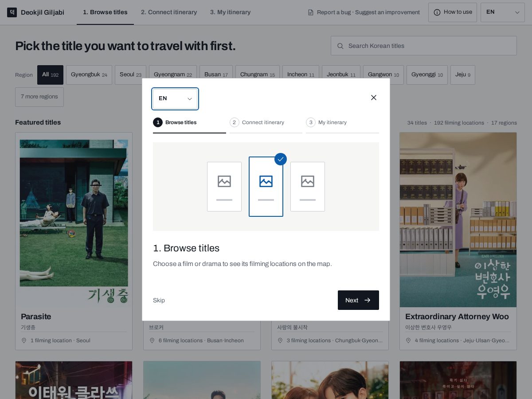
Task: Switch to 3. My itinerary tab
Action: coord(230,12)
